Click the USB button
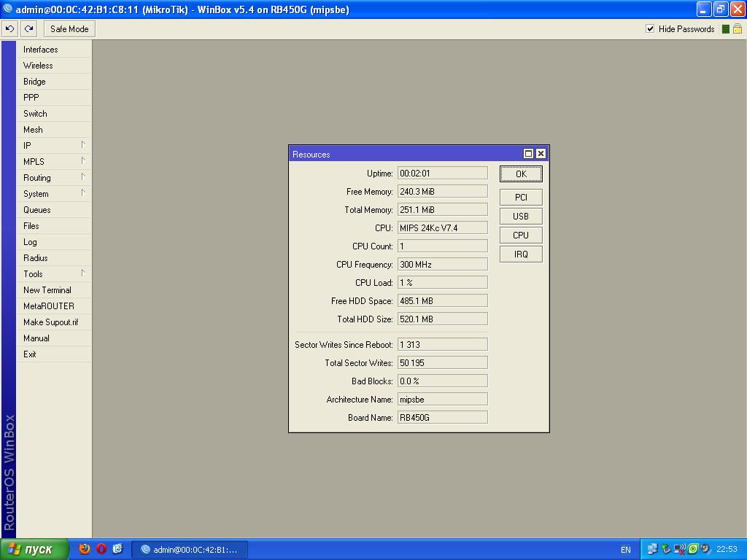 coord(521,216)
